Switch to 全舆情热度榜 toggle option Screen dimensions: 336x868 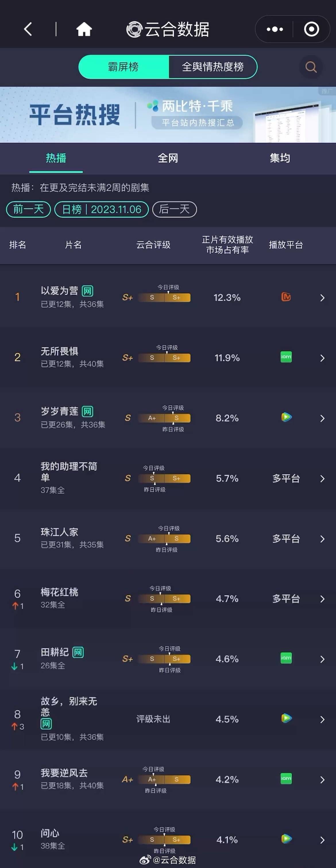(213, 67)
